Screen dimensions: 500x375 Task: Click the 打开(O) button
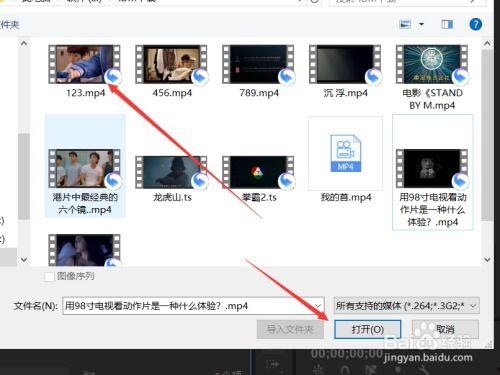[367, 330]
